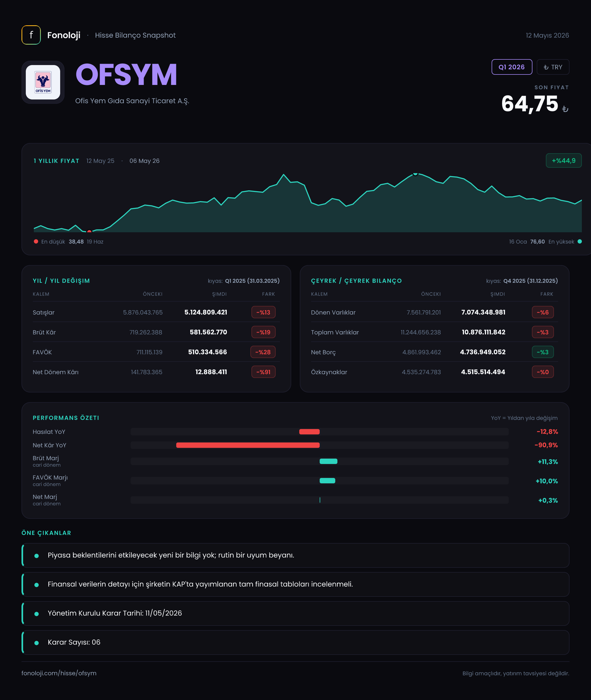Click the Net Dönem Kârı -%91 badge
The width and height of the screenshot is (591, 700).
[x=263, y=372]
